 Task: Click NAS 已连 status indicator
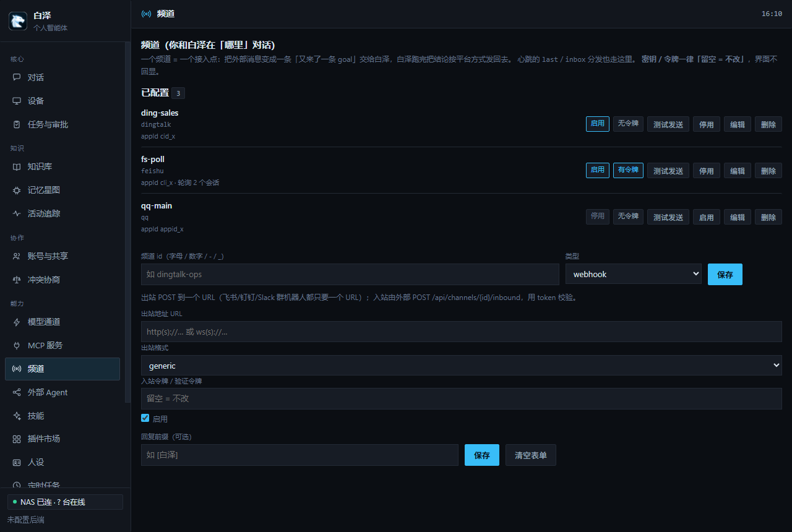click(x=65, y=502)
